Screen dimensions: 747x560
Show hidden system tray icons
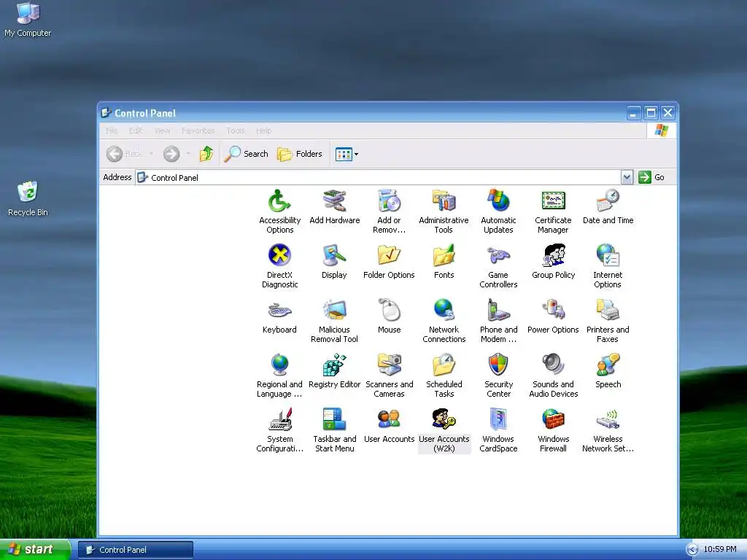pos(693,550)
